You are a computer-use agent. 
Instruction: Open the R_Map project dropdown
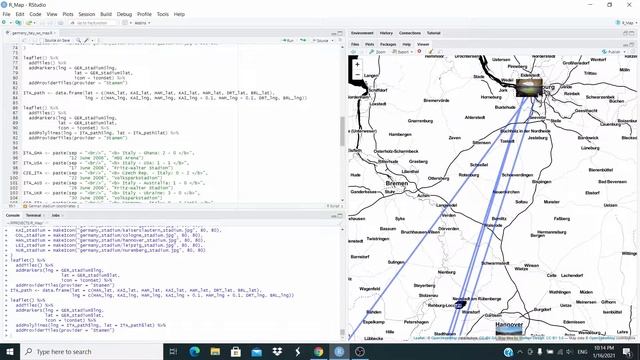[627, 23]
